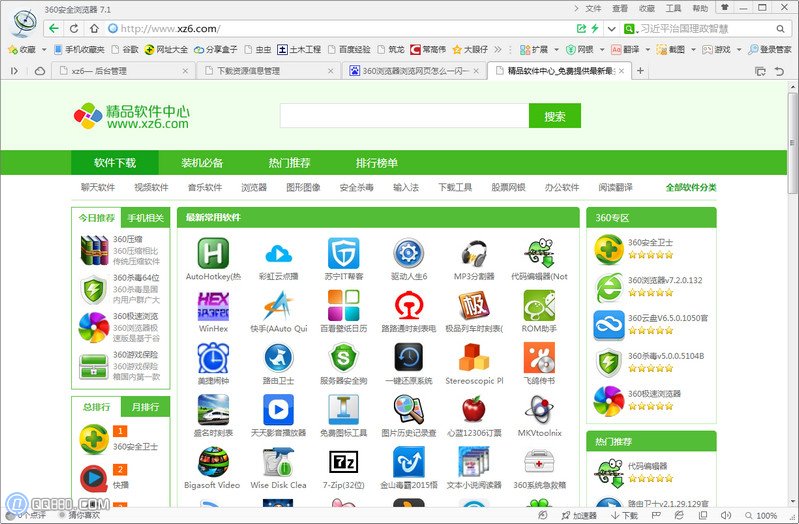Go back with the browser back arrow

coord(54,29)
